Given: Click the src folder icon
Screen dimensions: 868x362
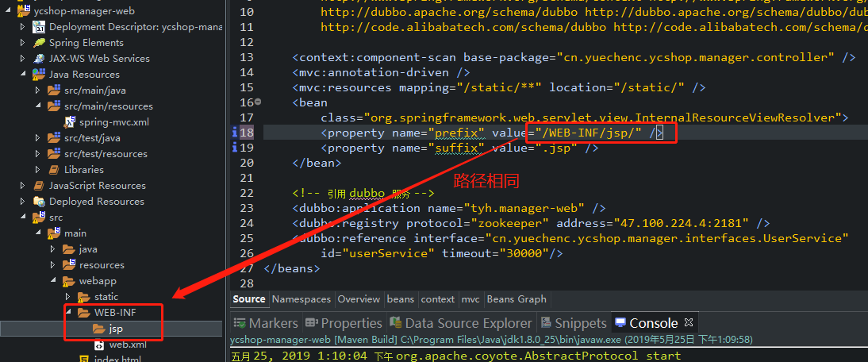Looking at the screenshot, I should [39, 217].
